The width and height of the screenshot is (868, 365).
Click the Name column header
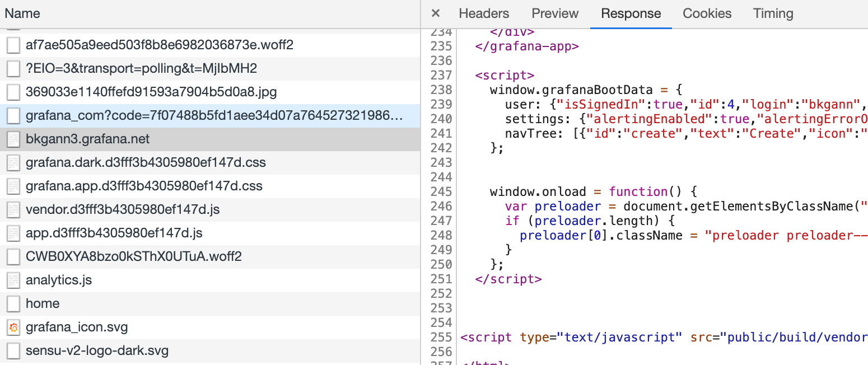tap(22, 13)
